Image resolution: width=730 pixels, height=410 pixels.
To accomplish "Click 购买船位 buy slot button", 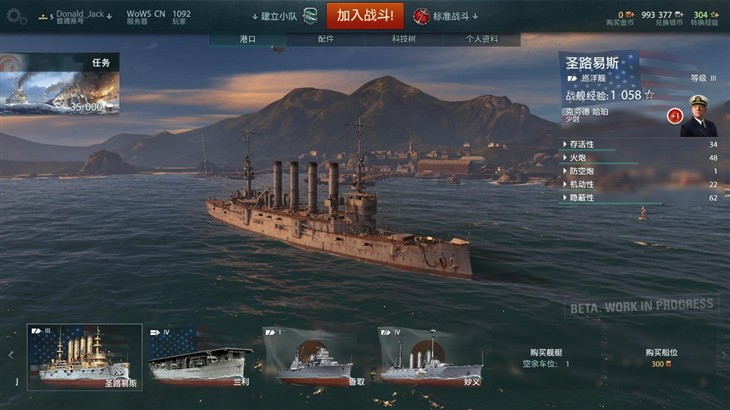I will [x=662, y=357].
